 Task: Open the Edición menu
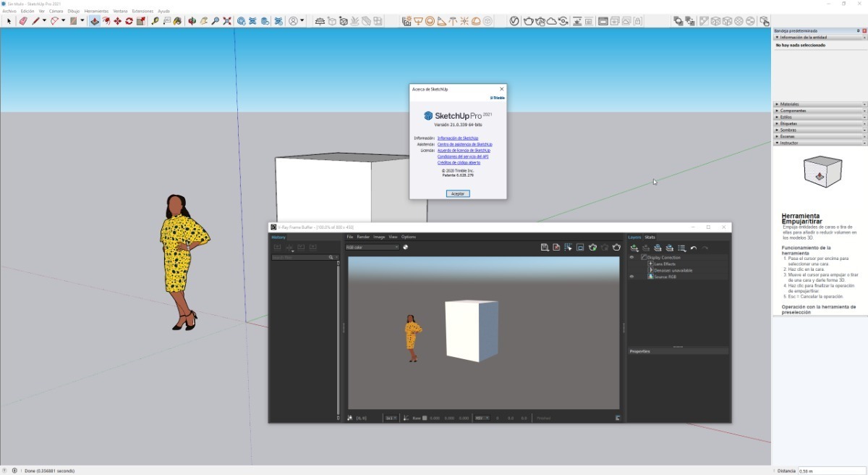pos(27,11)
